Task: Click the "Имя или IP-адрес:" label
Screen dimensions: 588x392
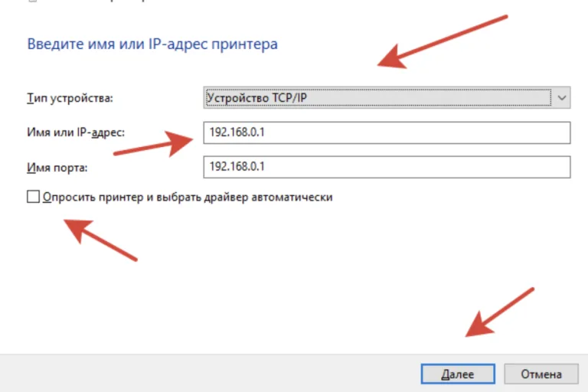Action: (76, 132)
